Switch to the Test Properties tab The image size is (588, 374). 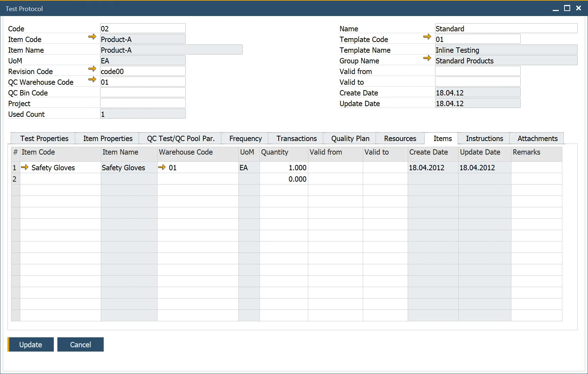(x=44, y=139)
